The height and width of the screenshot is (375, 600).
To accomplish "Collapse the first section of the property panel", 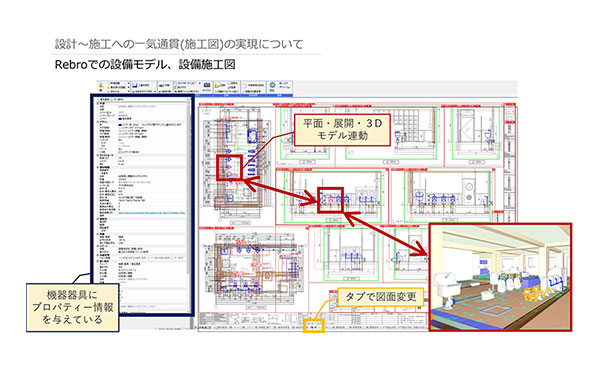I will [98, 103].
